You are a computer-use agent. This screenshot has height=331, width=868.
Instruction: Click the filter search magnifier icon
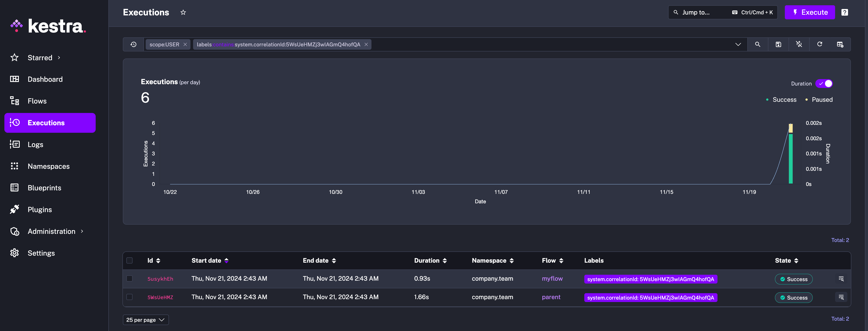pyautogui.click(x=757, y=44)
